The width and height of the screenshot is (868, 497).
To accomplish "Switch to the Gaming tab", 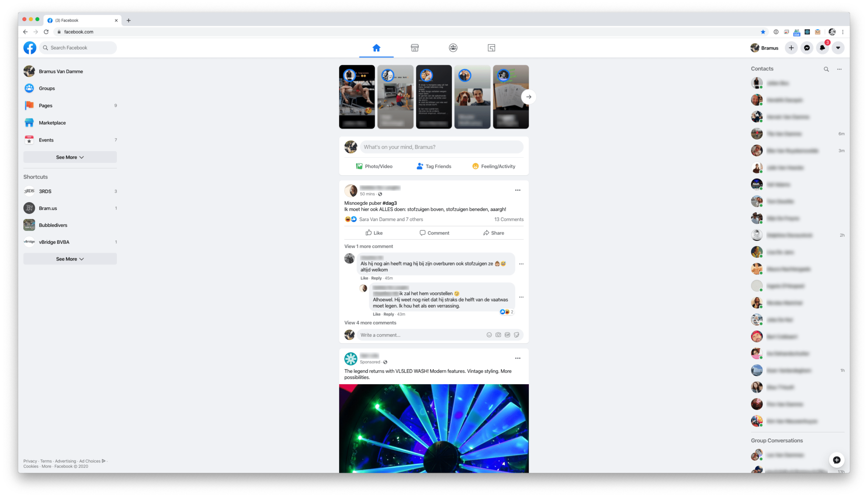I will pos(491,48).
